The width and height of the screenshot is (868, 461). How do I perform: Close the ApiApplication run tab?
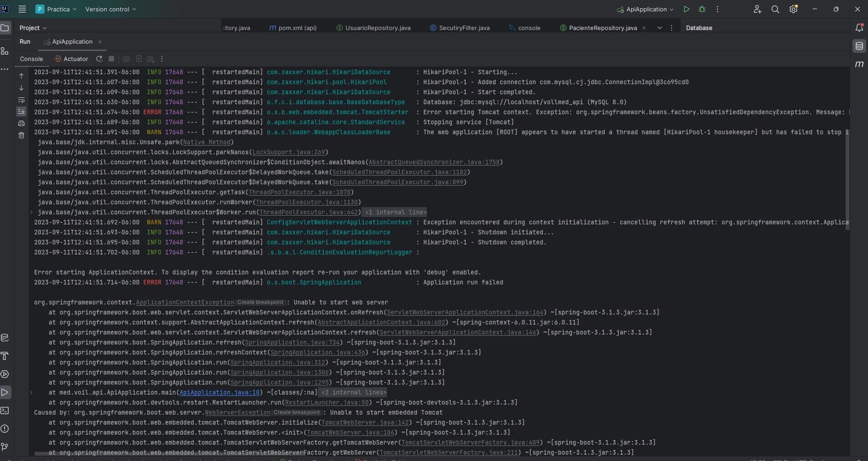pos(100,41)
